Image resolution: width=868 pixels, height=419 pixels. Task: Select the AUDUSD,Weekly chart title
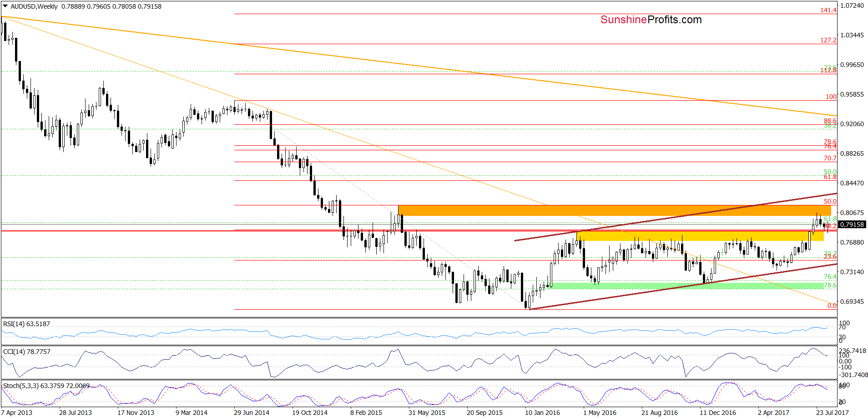click(34, 6)
